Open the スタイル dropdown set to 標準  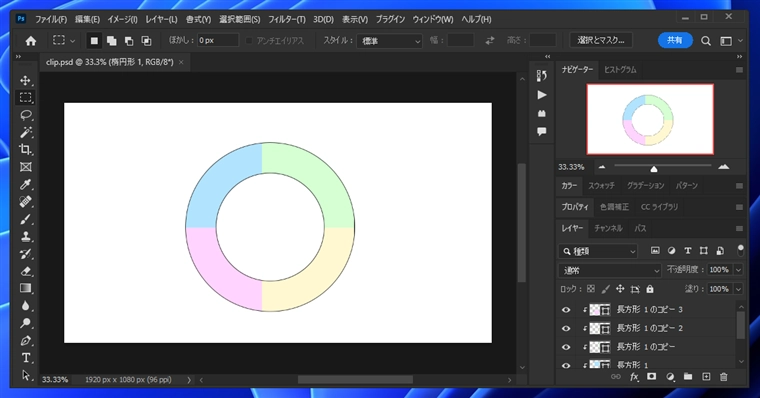(389, 41)
